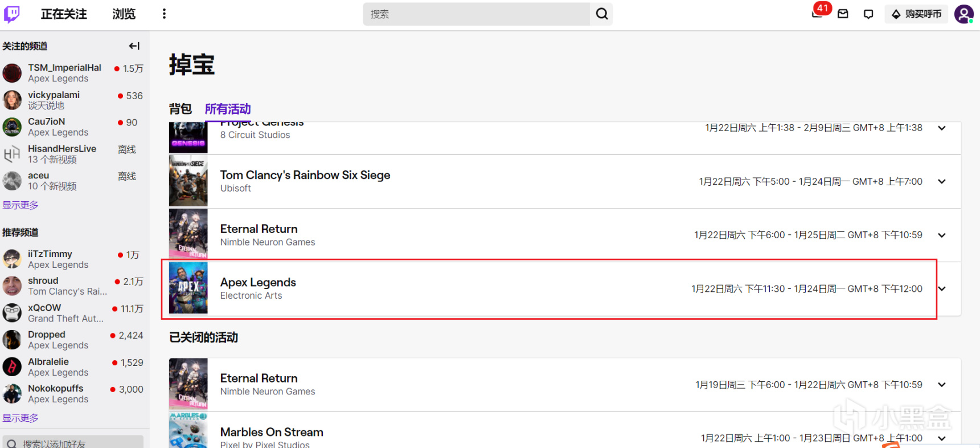980x448 pixels.
Task: Click the Electronic Arts publisher text
Action: [x=251, y=295]
